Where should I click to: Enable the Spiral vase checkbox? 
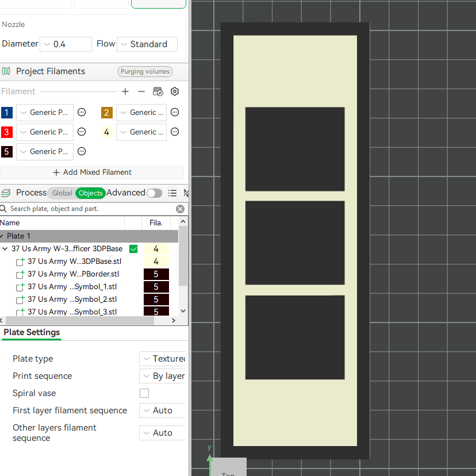click(x=144, y=393)
